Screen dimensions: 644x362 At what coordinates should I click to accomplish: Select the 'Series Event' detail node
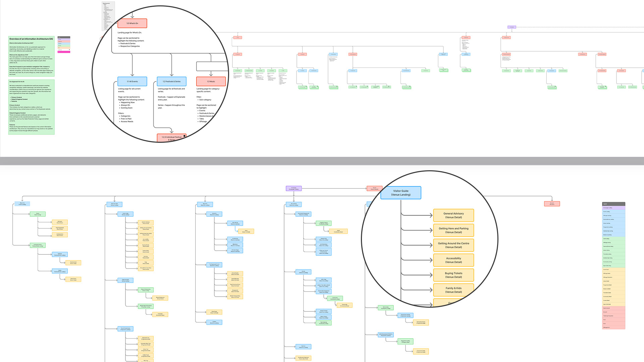click(73, 279)
